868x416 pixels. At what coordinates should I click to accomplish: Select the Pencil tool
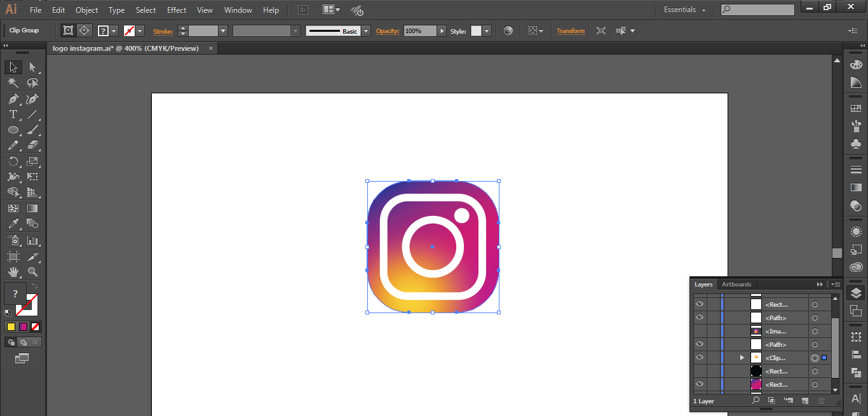pos(13,145)
